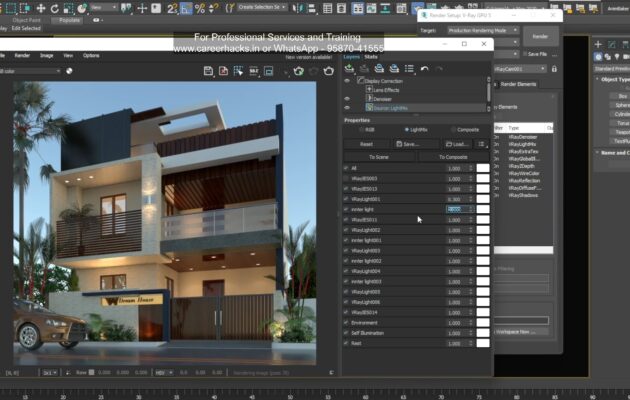Toggle the Self Illumination checkbox
630x400 pixels.
coord(347,333)
